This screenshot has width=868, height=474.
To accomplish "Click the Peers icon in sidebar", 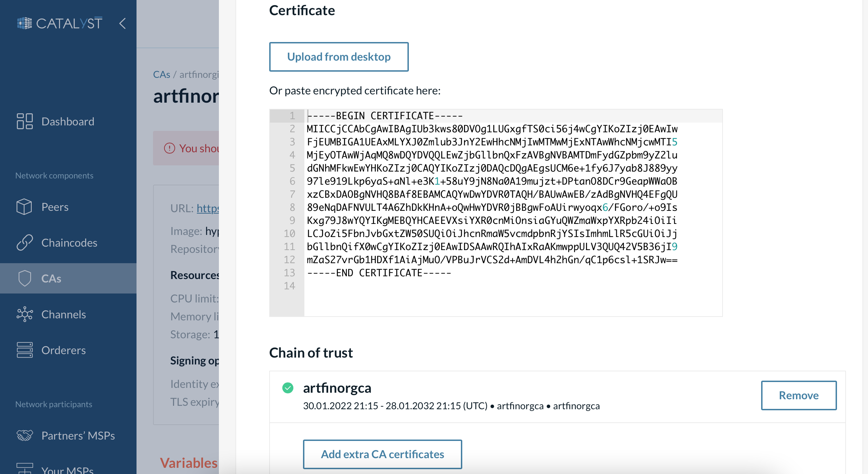I will 23,207.
